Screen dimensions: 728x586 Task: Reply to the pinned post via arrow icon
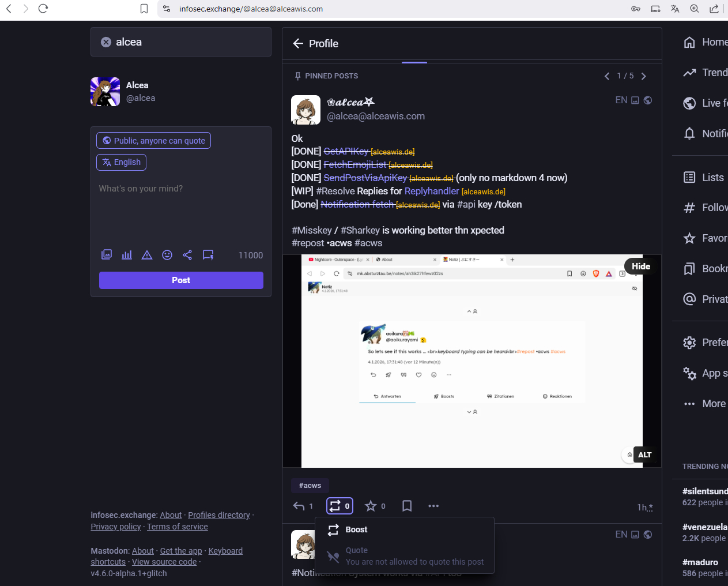300,506
